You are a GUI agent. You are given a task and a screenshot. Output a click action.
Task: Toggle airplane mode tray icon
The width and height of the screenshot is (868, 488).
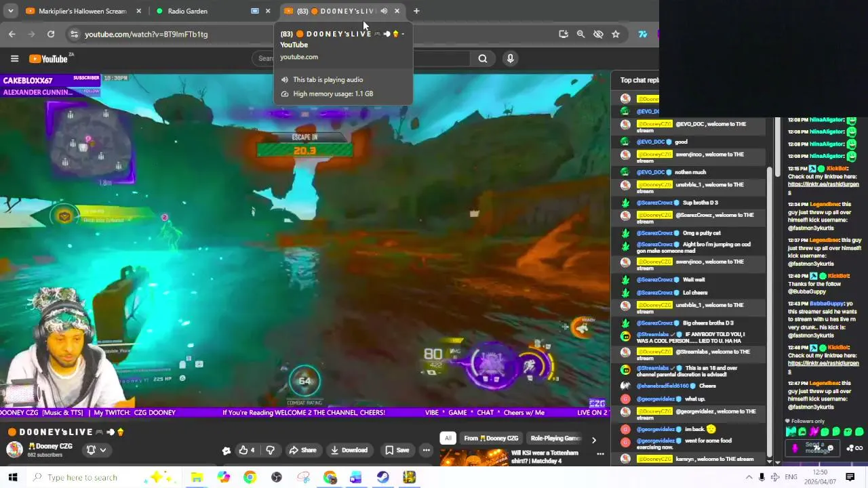point(775,477)
